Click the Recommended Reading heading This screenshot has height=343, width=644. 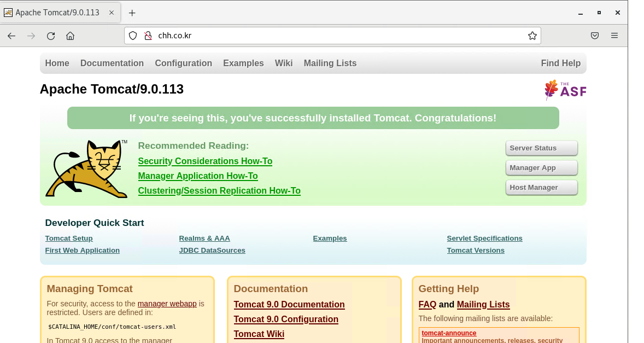194,146
